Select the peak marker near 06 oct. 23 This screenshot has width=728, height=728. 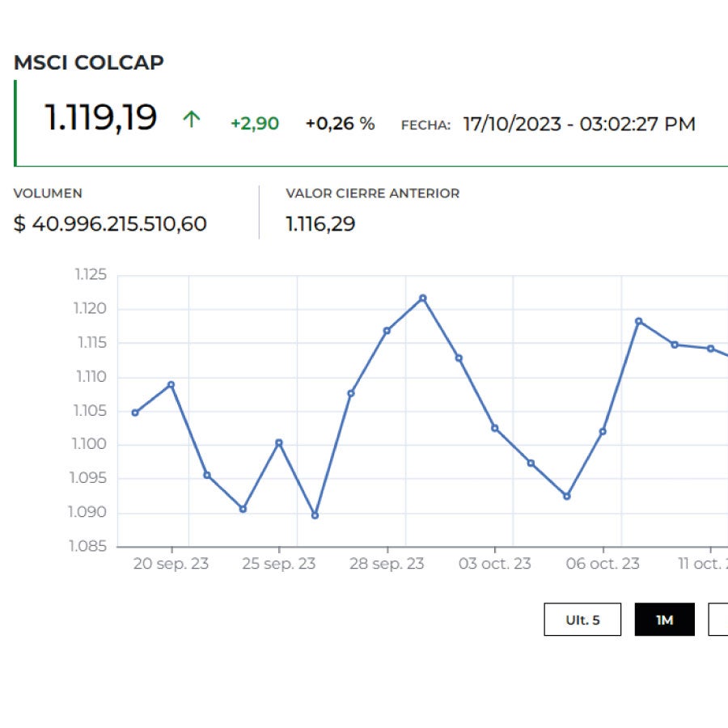coord(640,321)
